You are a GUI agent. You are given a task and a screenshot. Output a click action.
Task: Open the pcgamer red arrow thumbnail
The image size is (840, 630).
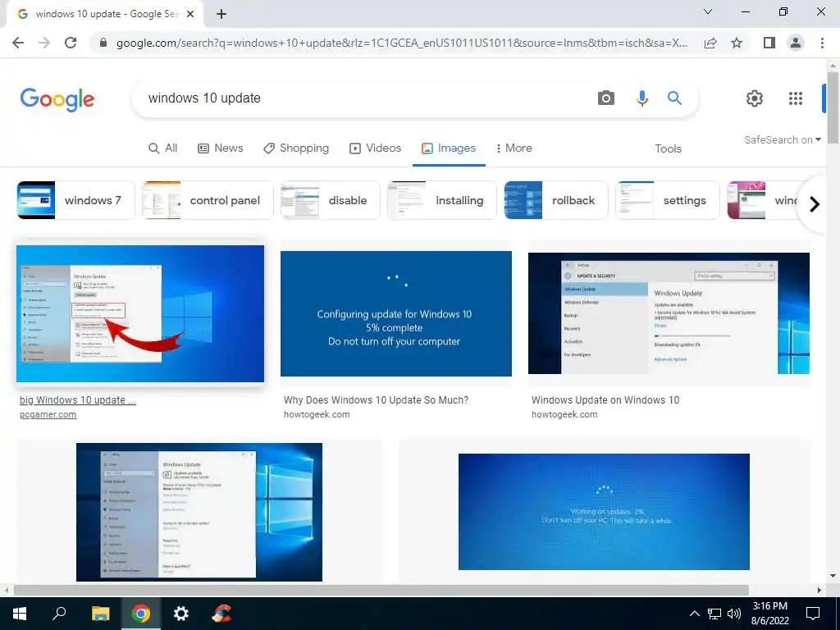pyautogui.click(x=140, y=313)
